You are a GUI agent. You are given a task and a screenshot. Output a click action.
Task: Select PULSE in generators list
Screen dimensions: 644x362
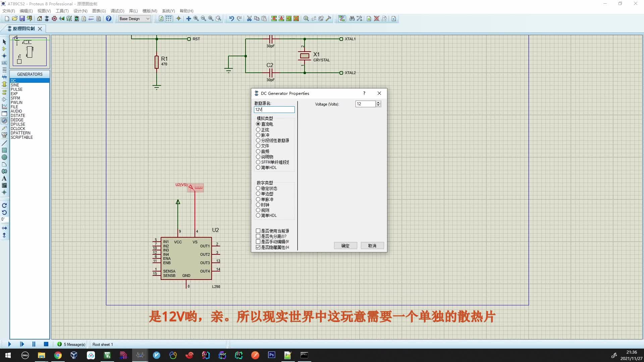coord(16,89)
